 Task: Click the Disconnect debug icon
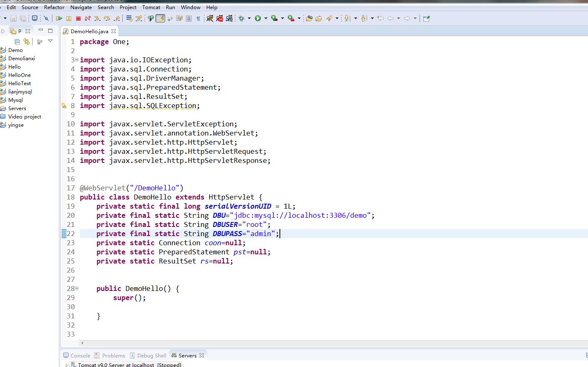pos(88,18)
